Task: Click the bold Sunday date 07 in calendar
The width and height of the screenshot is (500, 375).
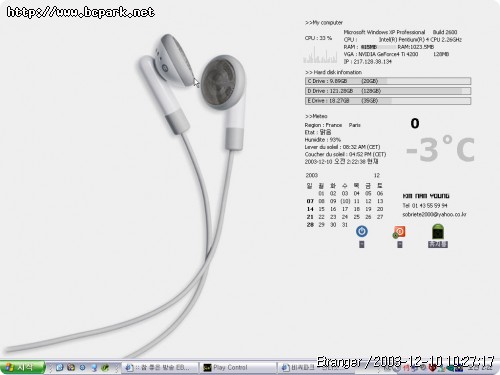Action: click(310, 201)
